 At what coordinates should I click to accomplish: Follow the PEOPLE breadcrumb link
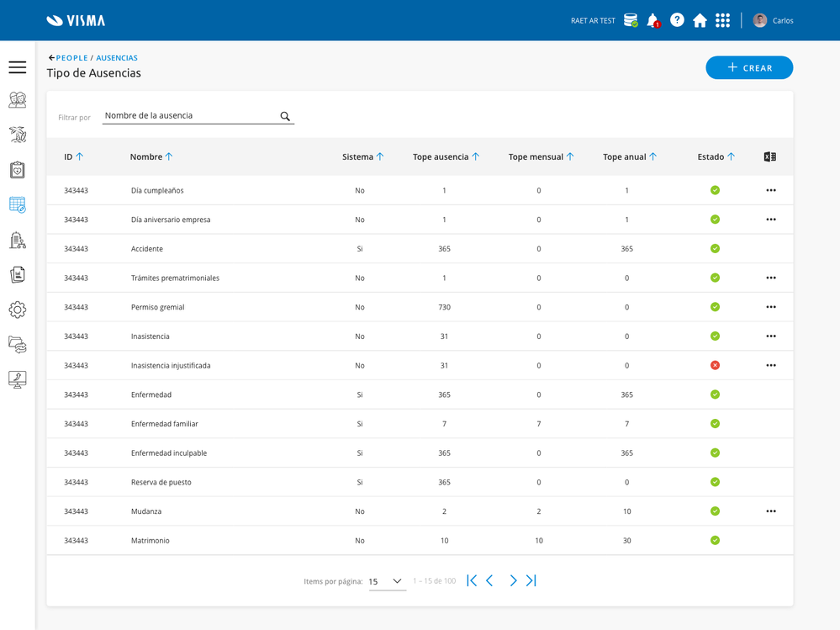point(71,58)
